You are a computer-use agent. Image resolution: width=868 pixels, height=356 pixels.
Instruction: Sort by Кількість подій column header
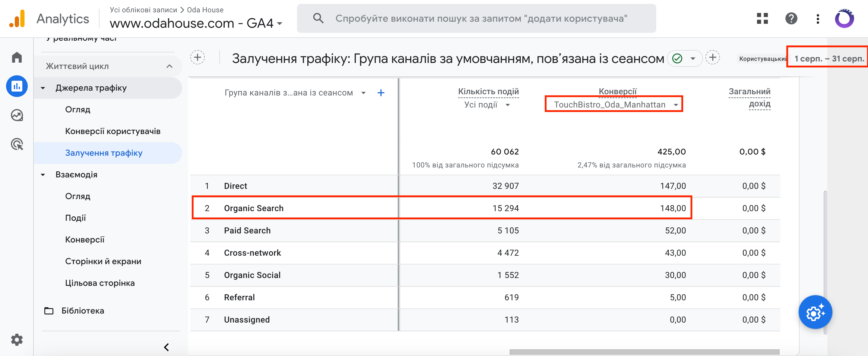pos(488,92)
